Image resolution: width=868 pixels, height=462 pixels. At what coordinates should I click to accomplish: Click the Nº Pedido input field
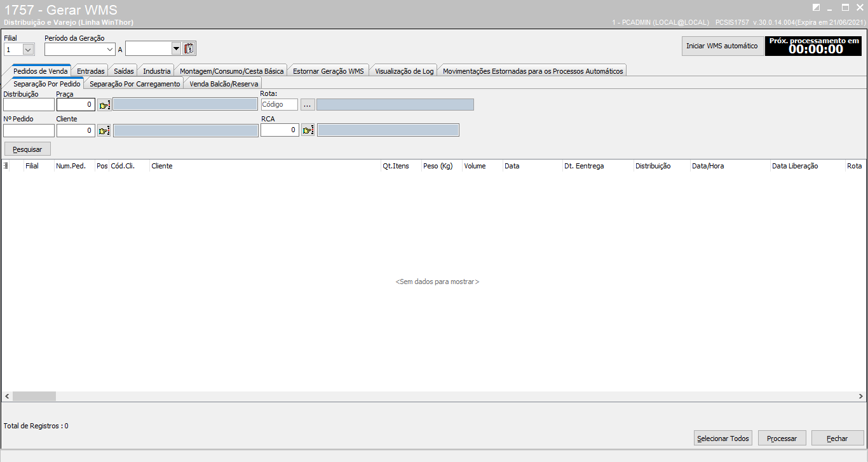coord(29,130)
